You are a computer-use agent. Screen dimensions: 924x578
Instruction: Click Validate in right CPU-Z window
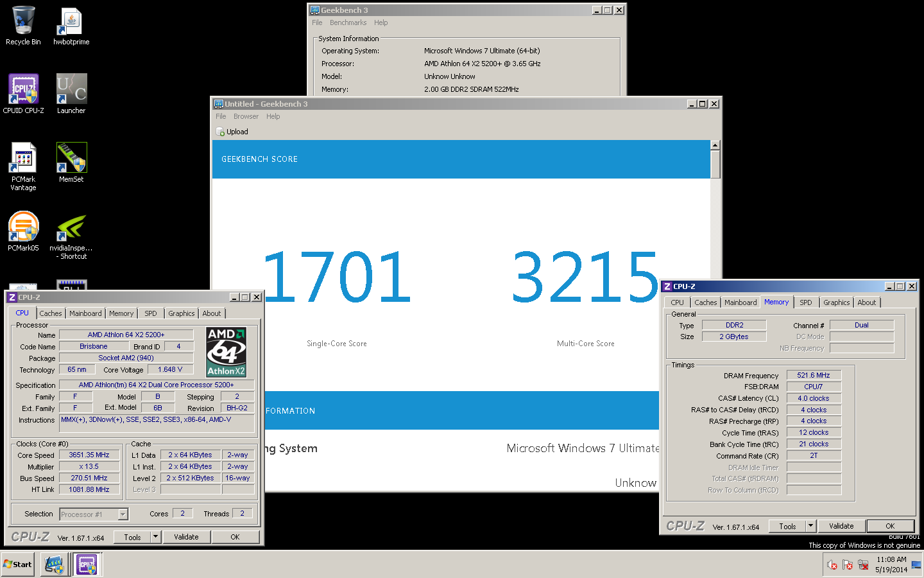pyautogui.click(x=841, y=527)
